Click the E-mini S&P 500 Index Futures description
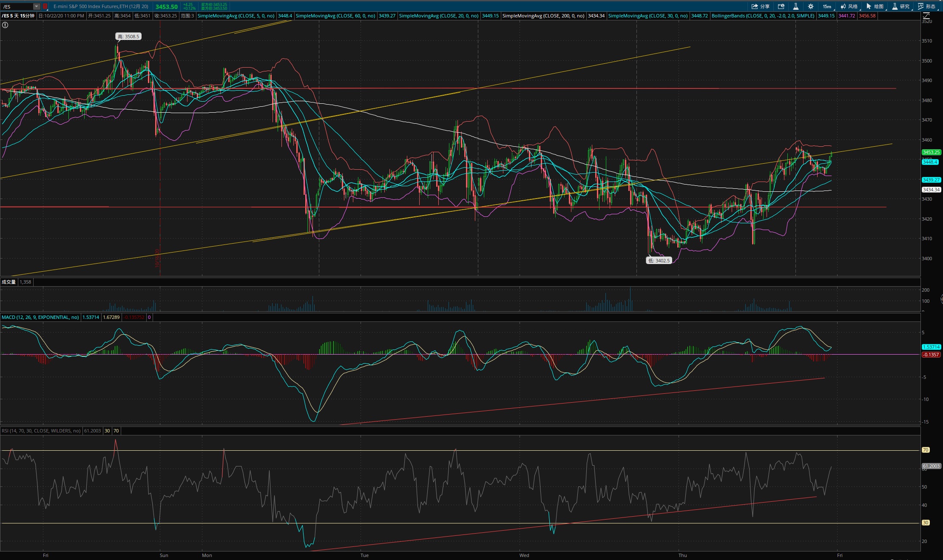 click(x=101, y=6)
